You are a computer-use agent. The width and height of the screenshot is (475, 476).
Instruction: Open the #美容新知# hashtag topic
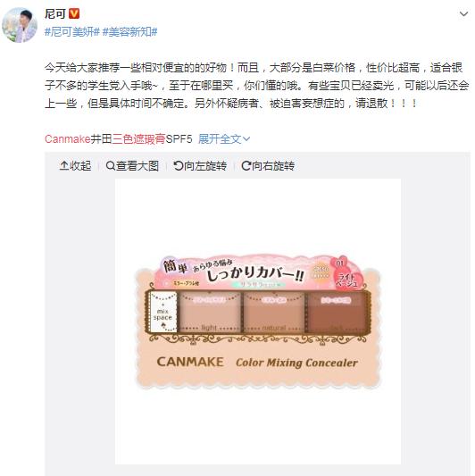pyautogui.click(x=129, y=31)
